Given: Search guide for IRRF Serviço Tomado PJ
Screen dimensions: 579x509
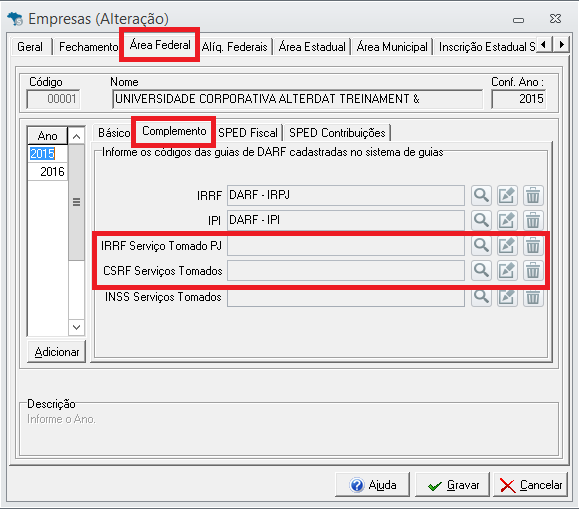Looking at the screenshot, I should point(481,245).
